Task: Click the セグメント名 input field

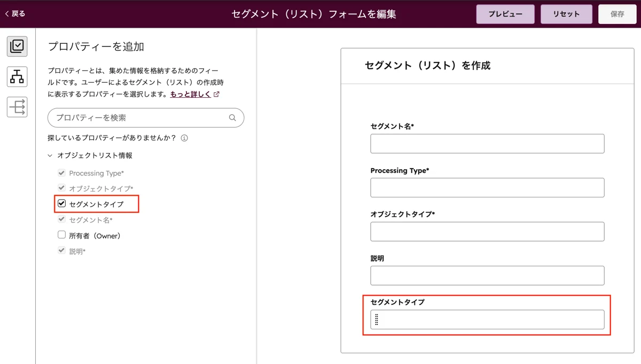Action: (487, 144)
